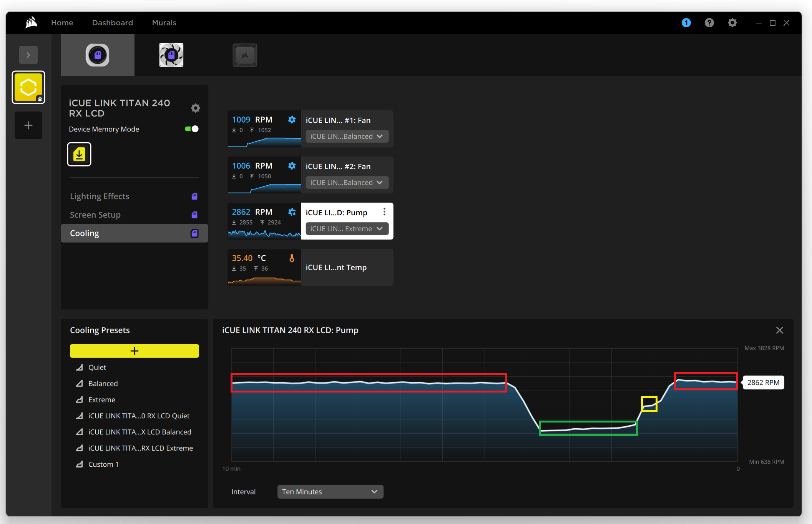Go to Murals tab

pyautogui.click(x=164, y=23)
